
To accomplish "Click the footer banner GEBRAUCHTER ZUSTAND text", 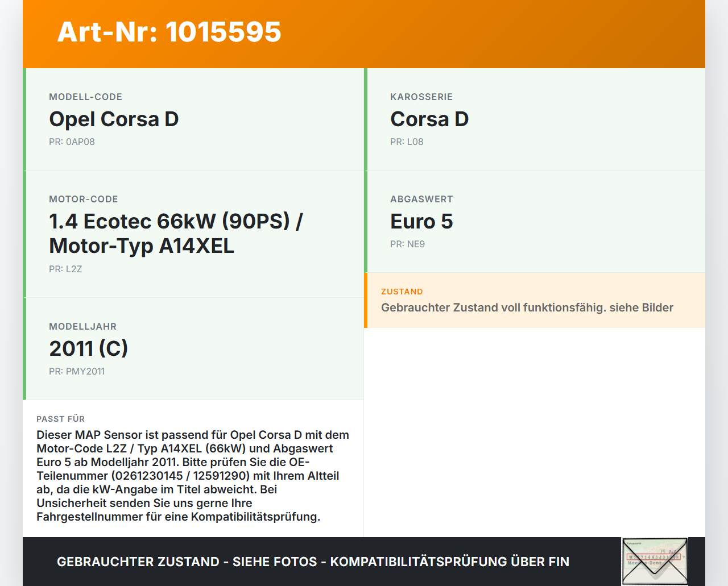I will [313, 562].
